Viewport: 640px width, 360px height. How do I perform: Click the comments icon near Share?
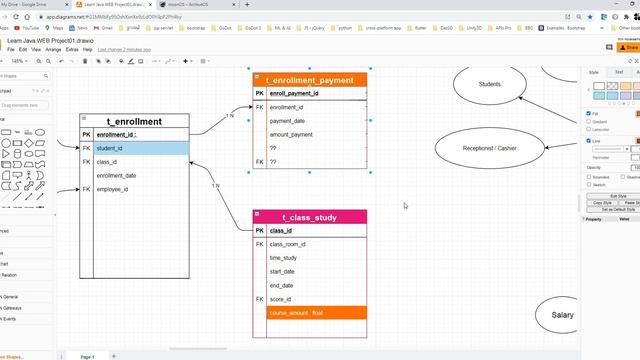(609, 47)
